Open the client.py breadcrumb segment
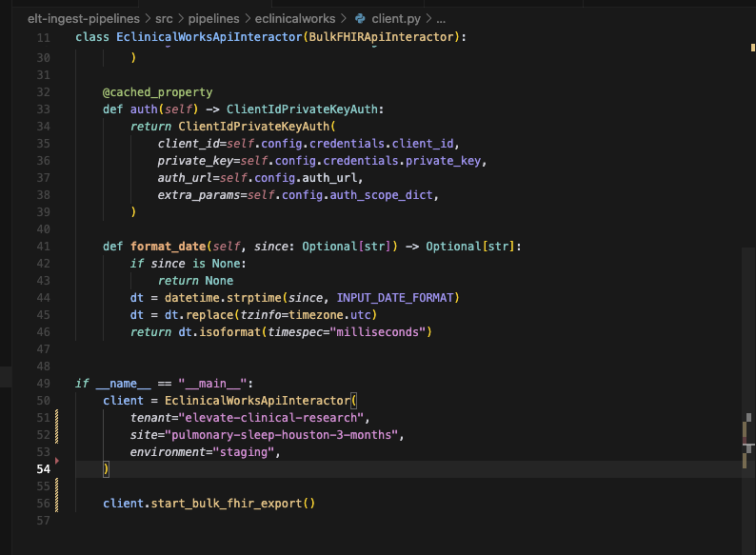The height and width of the screenshot is (555, 756). [x=396, y=19]
